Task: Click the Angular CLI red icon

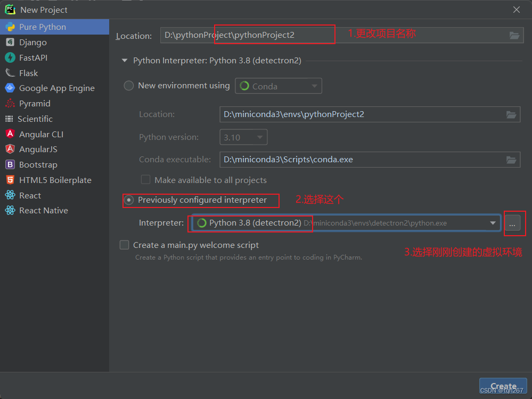Action: point(12,134)
